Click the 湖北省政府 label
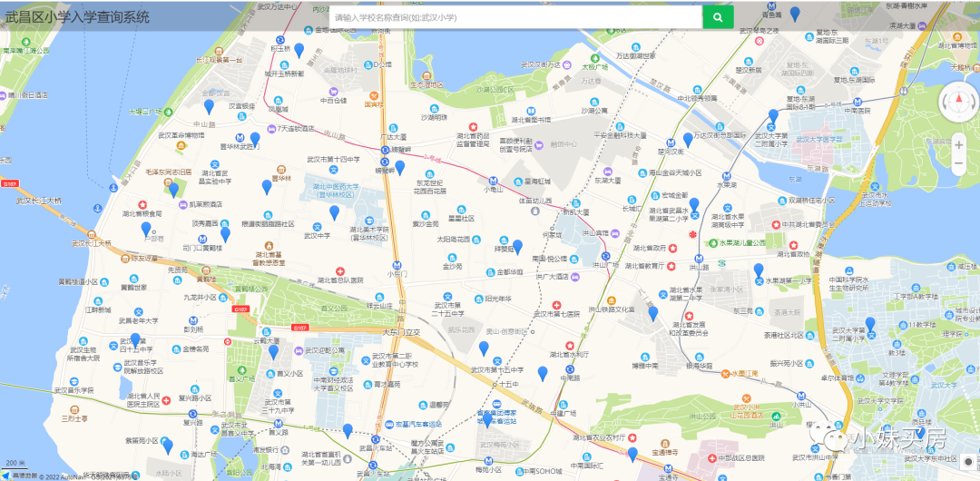This screenshot has width=980, height=481. coord(650,248)
